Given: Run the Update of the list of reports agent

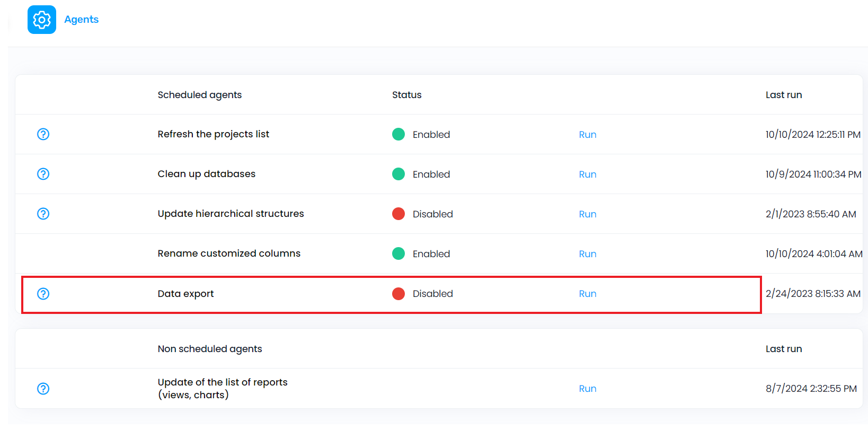Looking at the screenshot, I should point(587,389).
